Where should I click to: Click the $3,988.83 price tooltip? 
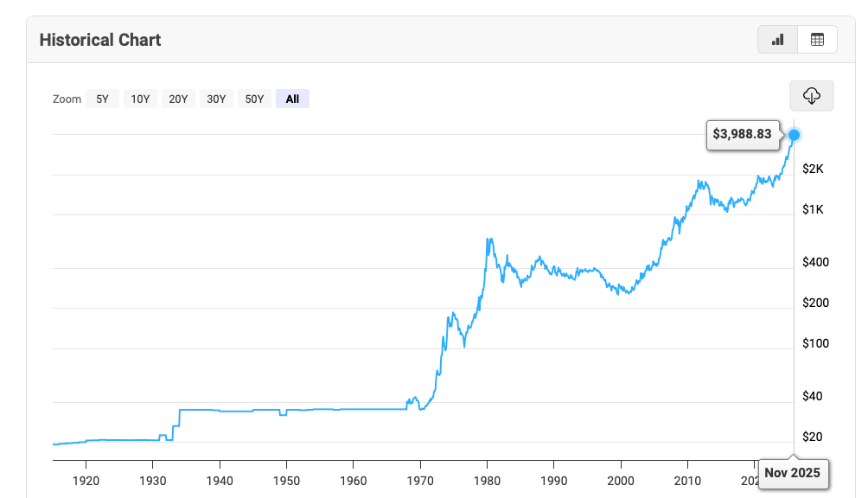tap(742, 135)
